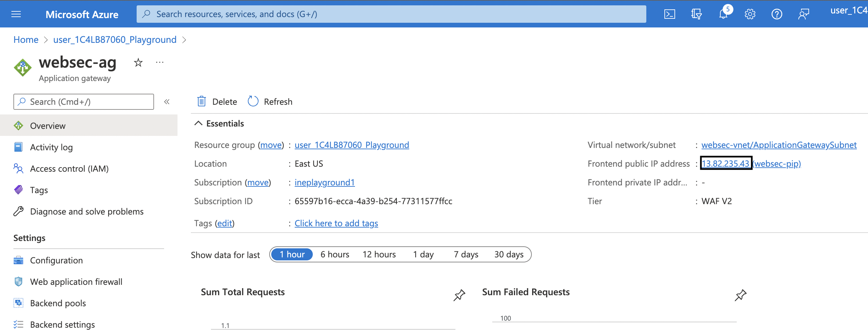Open the feedback icon in header
This screenshot has width=868, height=330.
803,14
